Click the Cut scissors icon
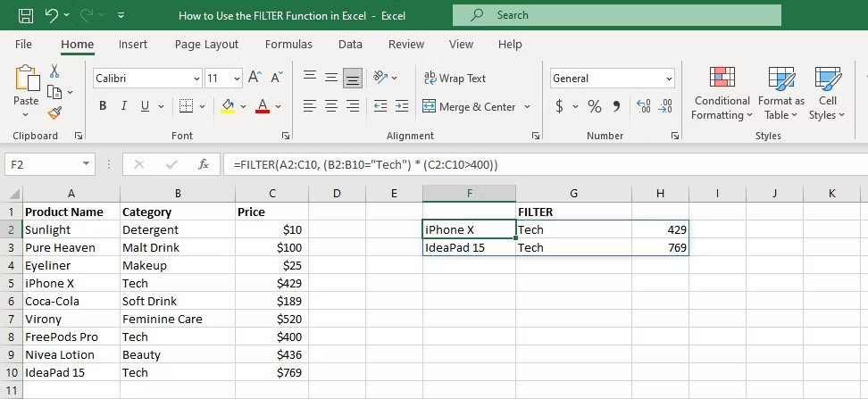This screenshot has width=868, height=399. pyautogui.click(x=54, y=71)
